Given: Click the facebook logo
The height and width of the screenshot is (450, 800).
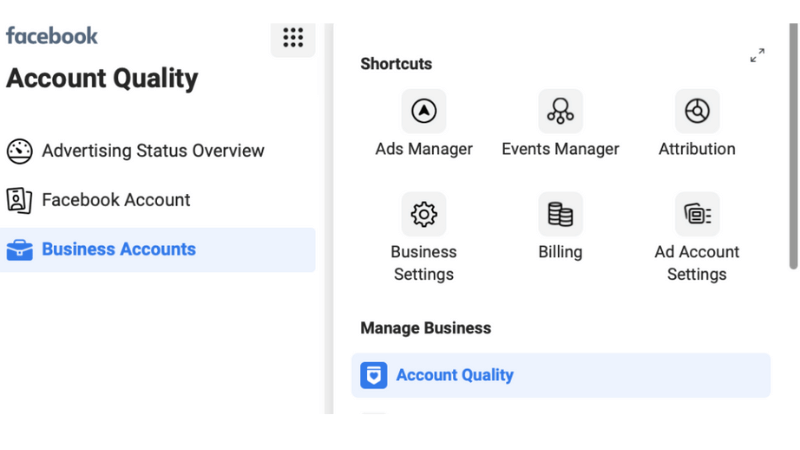Looking at the screenshot, I should [52, 36].
